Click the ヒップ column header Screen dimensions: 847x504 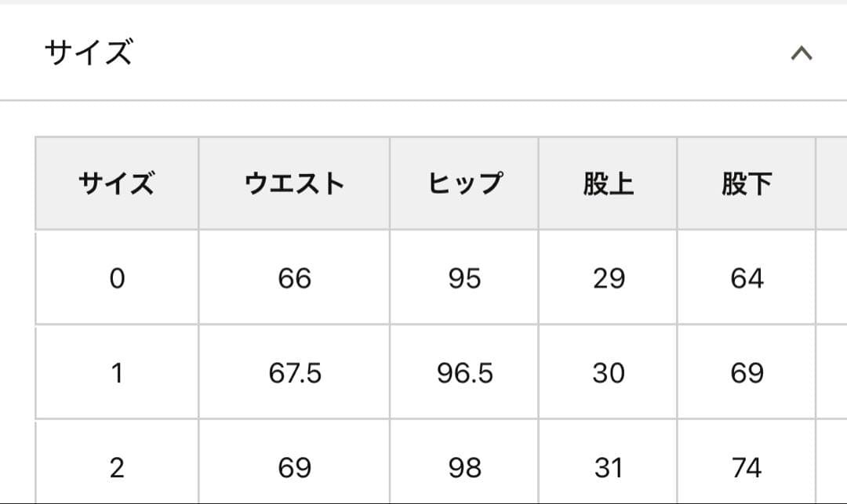[x=464, y=184]
